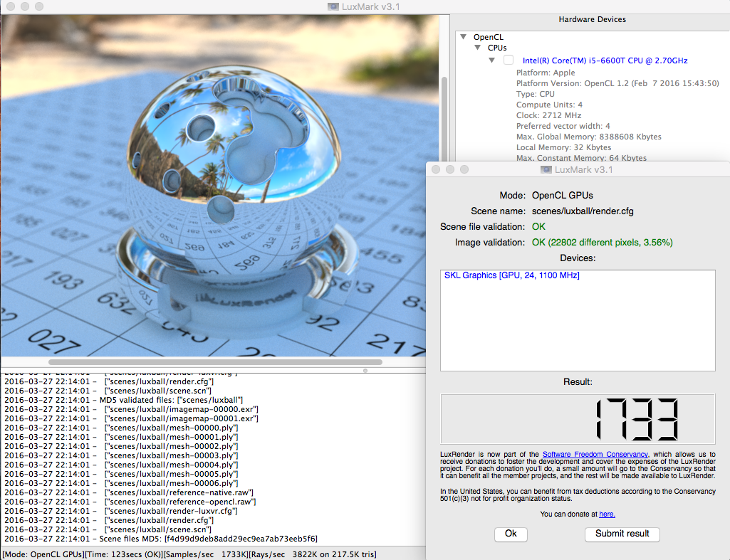730x560 pixels.
Task: Click the scenes/luxball/render.cfg scene name value
Action: click(583, 211)
